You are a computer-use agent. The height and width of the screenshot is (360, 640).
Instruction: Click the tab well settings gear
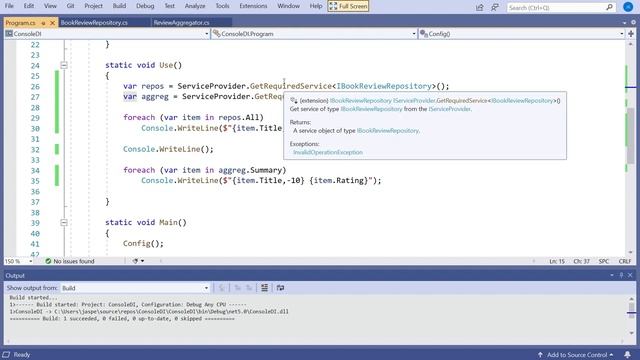tap(633, 23)
